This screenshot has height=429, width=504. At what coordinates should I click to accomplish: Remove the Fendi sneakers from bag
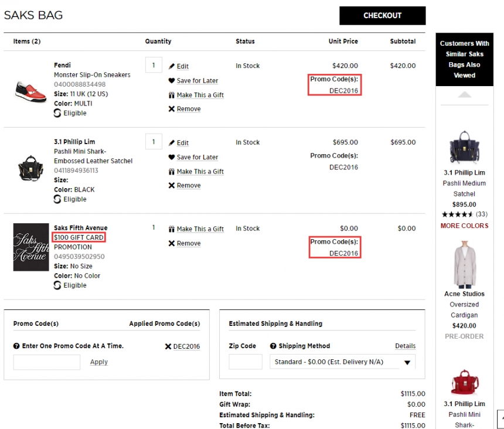pyautogui.click(x=189, y=109)
